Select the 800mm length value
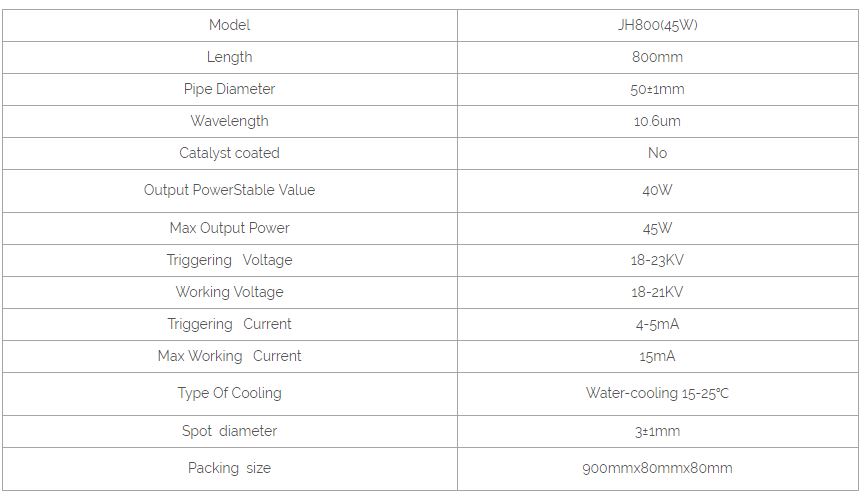Screen dimensions: 866x496 coord(657,57)
